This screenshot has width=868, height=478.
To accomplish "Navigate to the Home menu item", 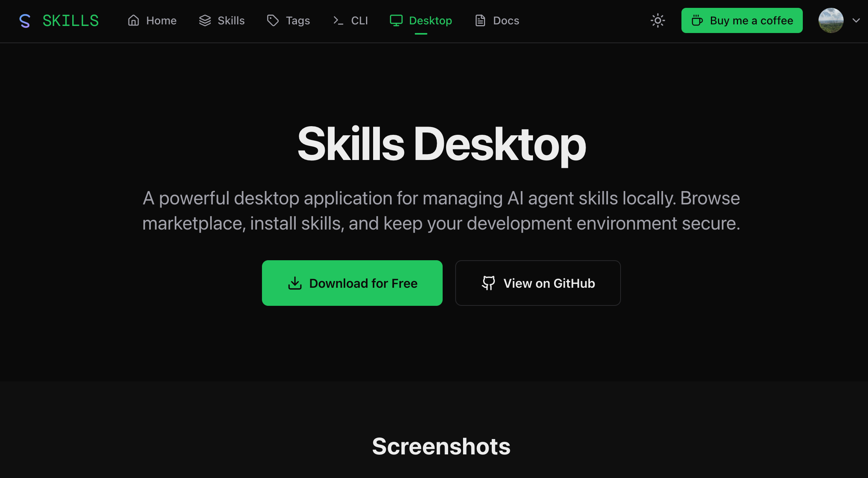I will [x=161, y=20].
